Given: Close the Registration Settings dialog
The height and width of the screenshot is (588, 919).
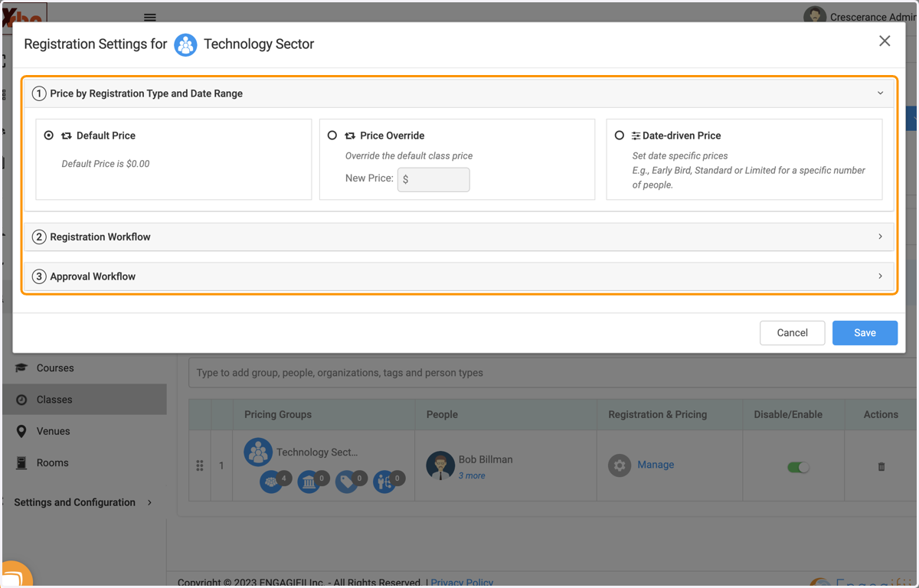Looking at the screenshot, I should tap(885, 41).
